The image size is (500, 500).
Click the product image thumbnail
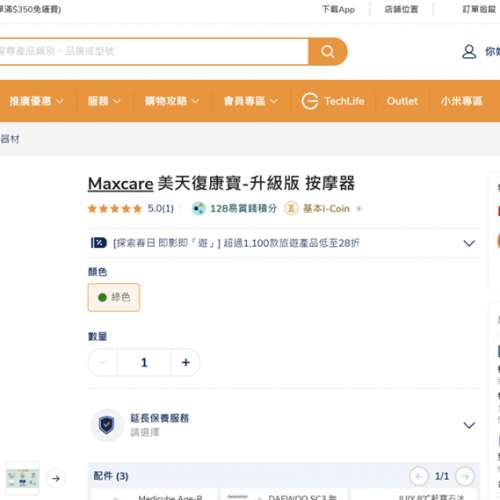tap(23, 478)
